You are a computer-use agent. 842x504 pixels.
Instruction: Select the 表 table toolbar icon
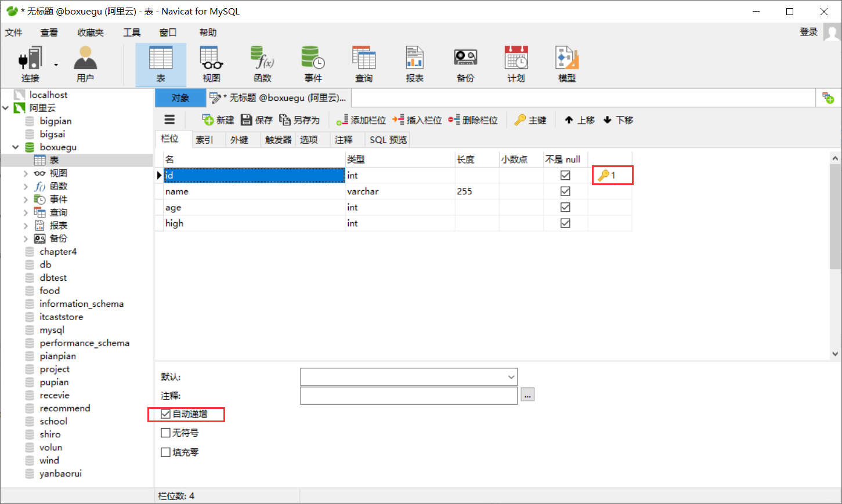161,64
